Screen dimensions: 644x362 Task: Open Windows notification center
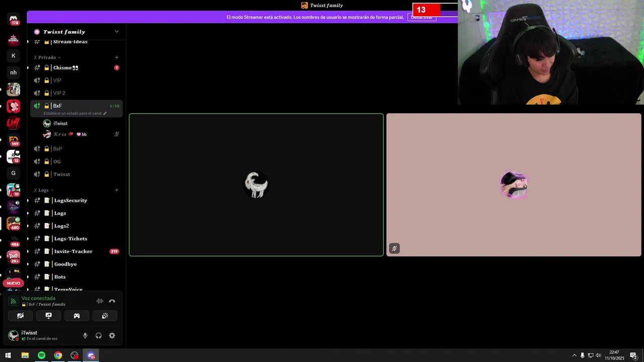634,355
